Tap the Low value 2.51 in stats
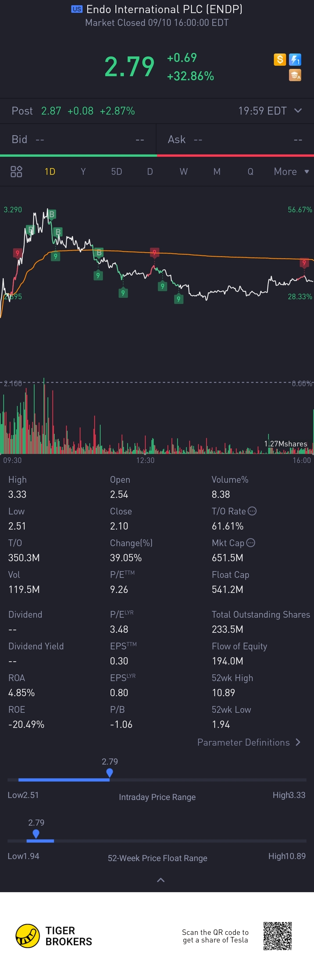The image size is (314, 980). [x=17, y=526]
